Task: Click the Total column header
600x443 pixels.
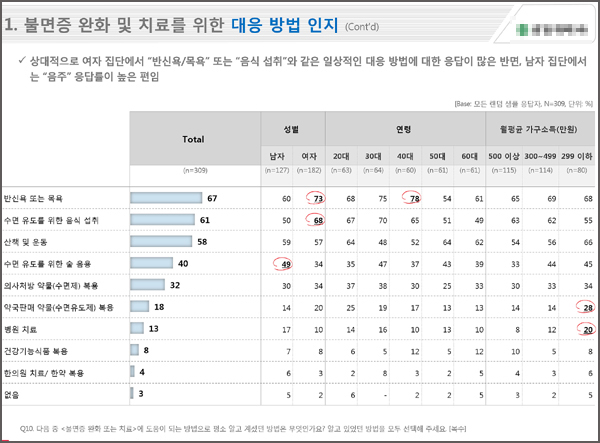Action: tap(195, 138)
